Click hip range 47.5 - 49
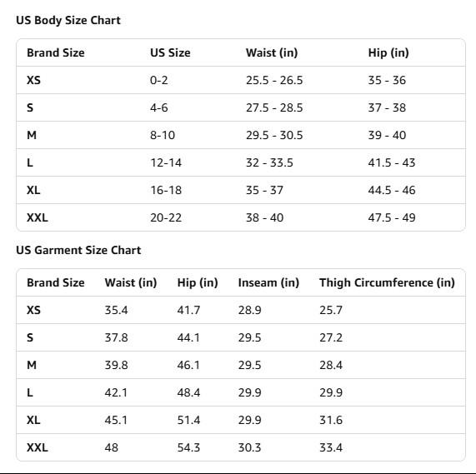This screenshot has height=474, width=476. pyautogui.click(x=392, y=217)
